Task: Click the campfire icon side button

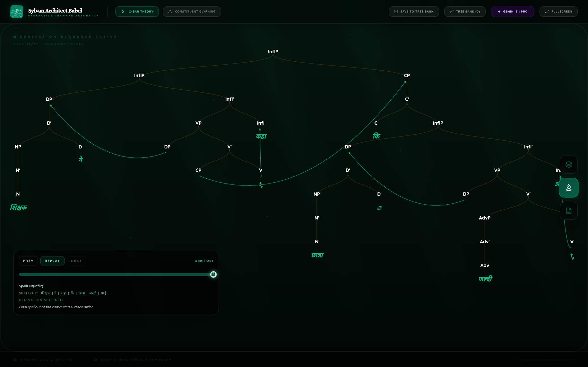Action: (x=568, y=188)
